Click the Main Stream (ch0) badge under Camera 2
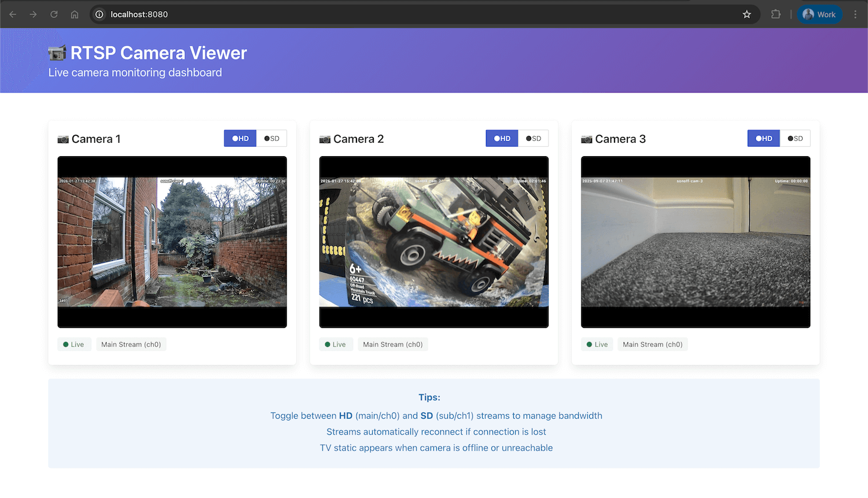868x498 pixels. (x=392, y=344)
